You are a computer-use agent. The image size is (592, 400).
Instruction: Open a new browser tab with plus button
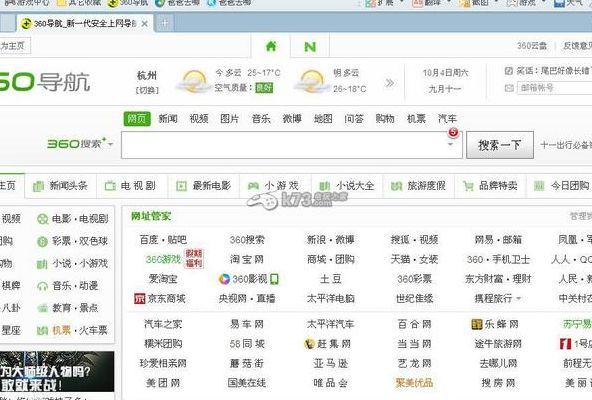point(165,23)
